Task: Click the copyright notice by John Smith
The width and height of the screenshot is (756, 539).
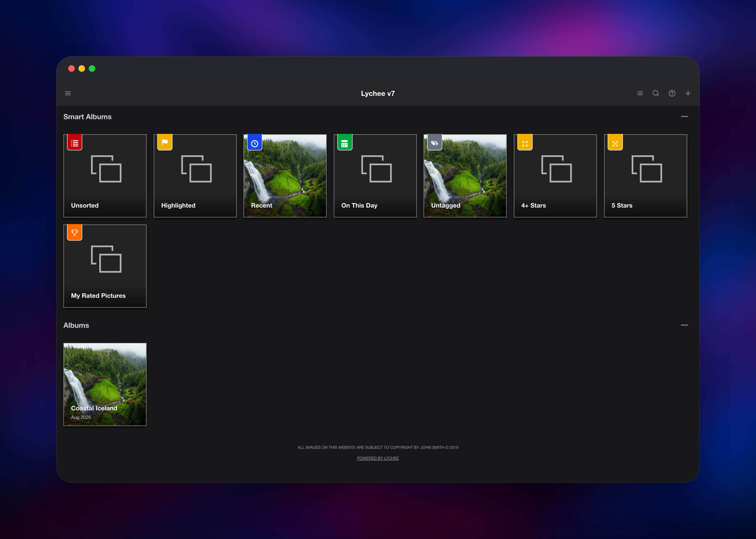Action: [378, 447]
